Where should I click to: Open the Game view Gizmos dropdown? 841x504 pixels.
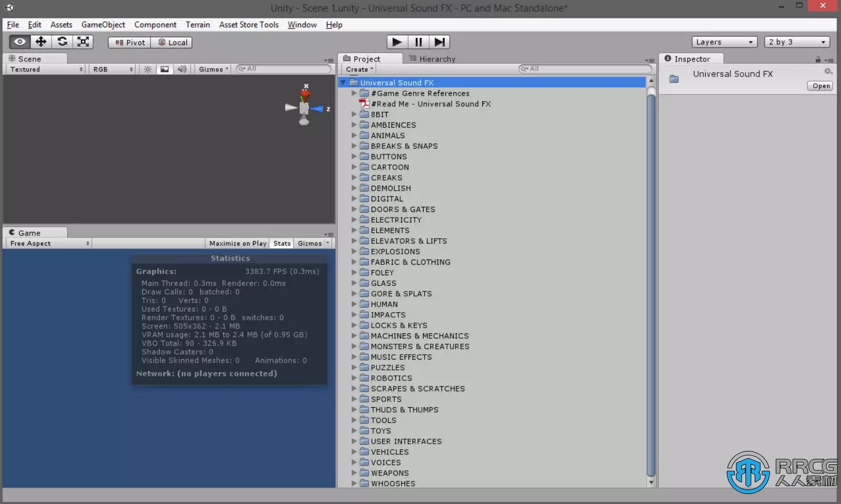[313, 243]
